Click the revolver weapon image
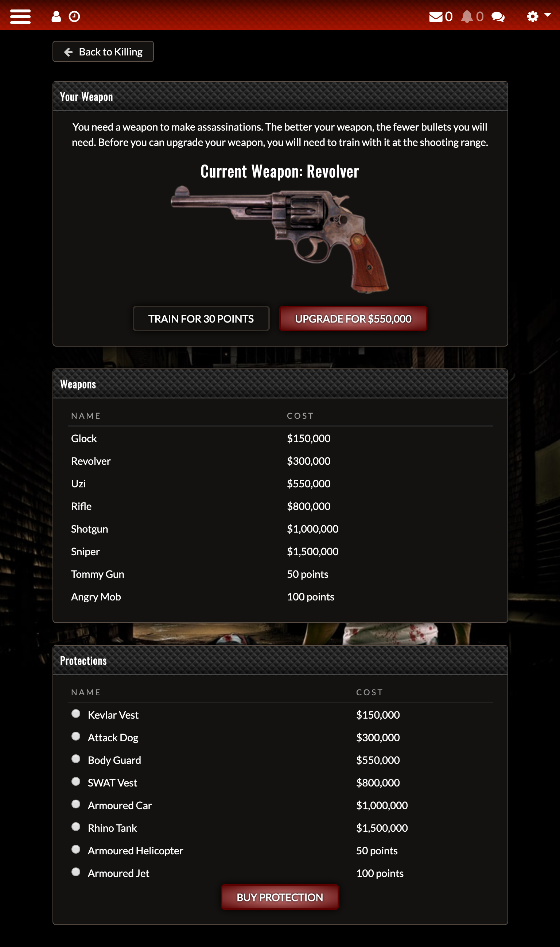This screenshot has height=947, width=560. pyautogui.click(x=280, y=239)
